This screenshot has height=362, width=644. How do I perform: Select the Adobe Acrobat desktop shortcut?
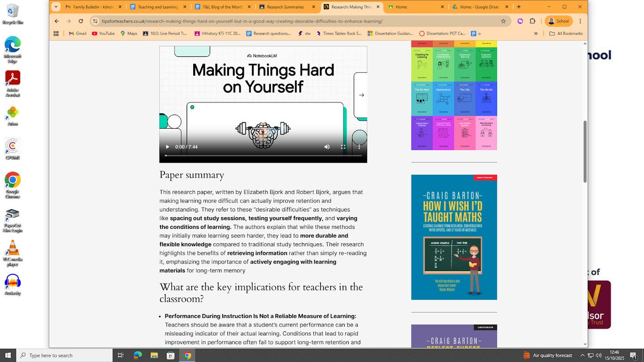point(13,84)
